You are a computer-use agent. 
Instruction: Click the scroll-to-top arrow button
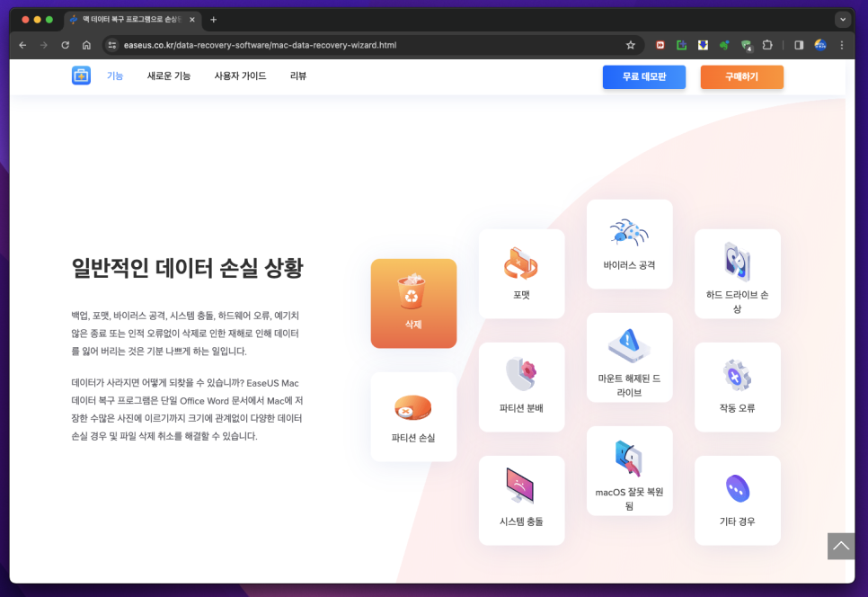[841, 546]
